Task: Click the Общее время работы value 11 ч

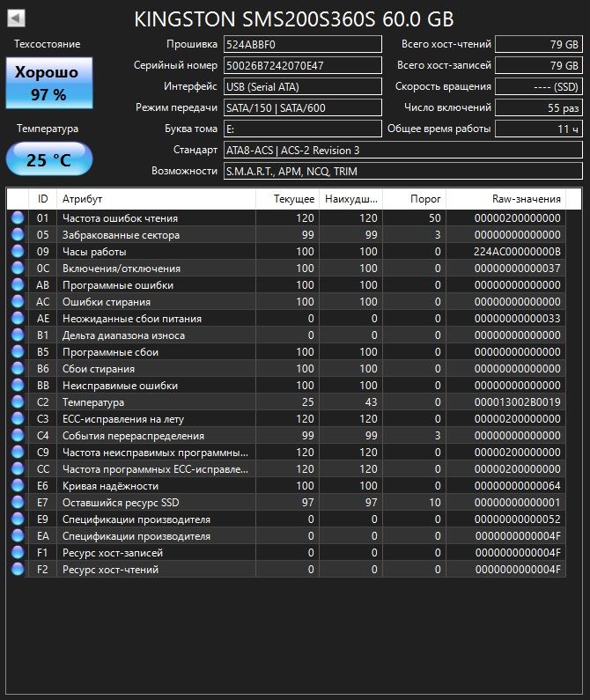Action: (539, 129)
